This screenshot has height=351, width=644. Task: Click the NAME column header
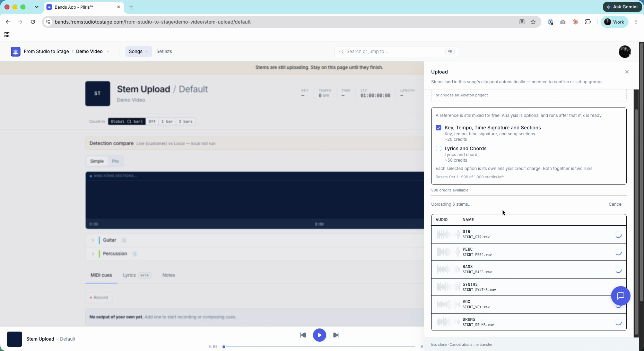468,220
